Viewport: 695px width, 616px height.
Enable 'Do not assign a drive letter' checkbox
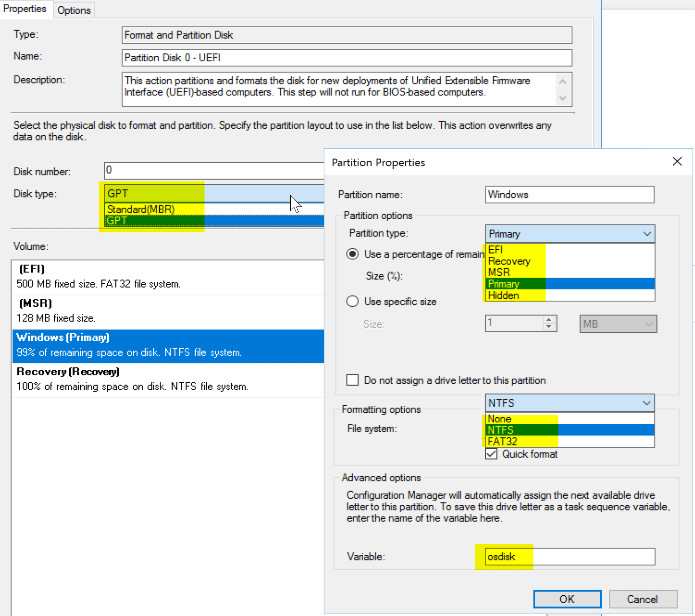352,380
